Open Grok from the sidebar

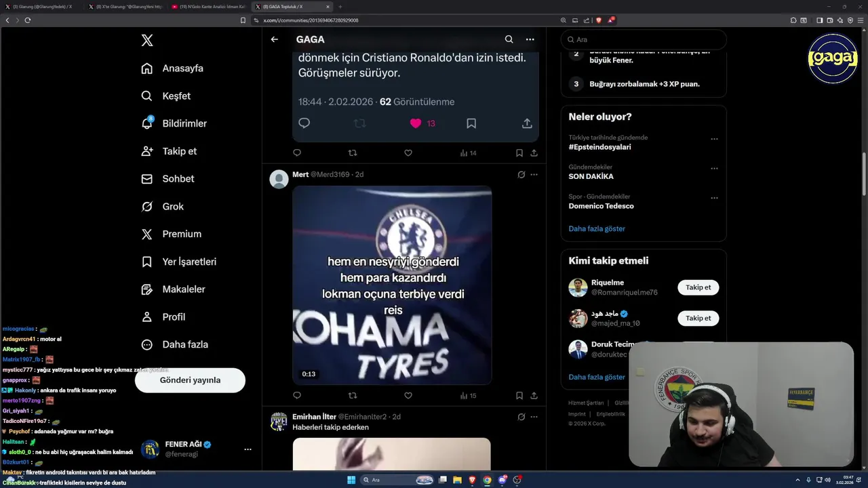[x=162, y=207]
